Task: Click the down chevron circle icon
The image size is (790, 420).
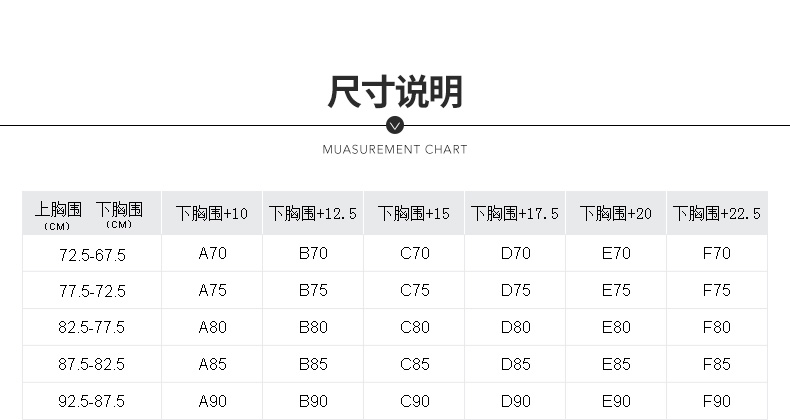Action: 395,125
